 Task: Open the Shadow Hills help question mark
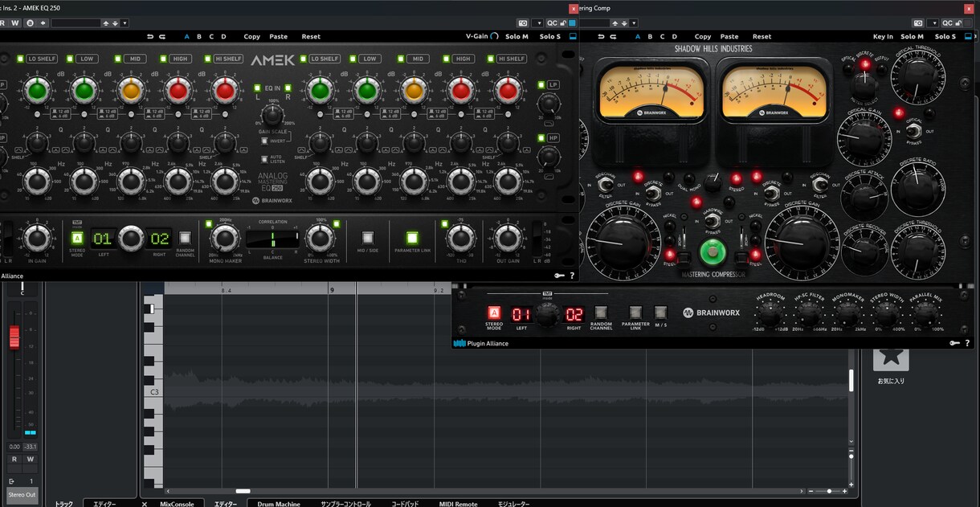tap(967, 343)
